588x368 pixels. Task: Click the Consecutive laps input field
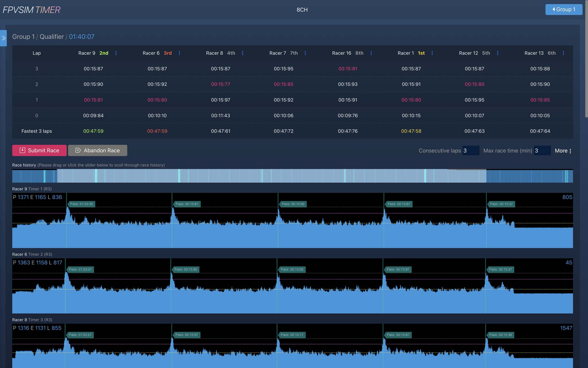coord(470,151)
